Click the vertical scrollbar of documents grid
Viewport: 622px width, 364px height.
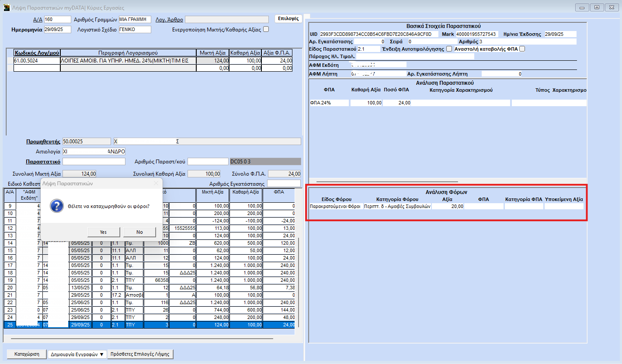299,280
